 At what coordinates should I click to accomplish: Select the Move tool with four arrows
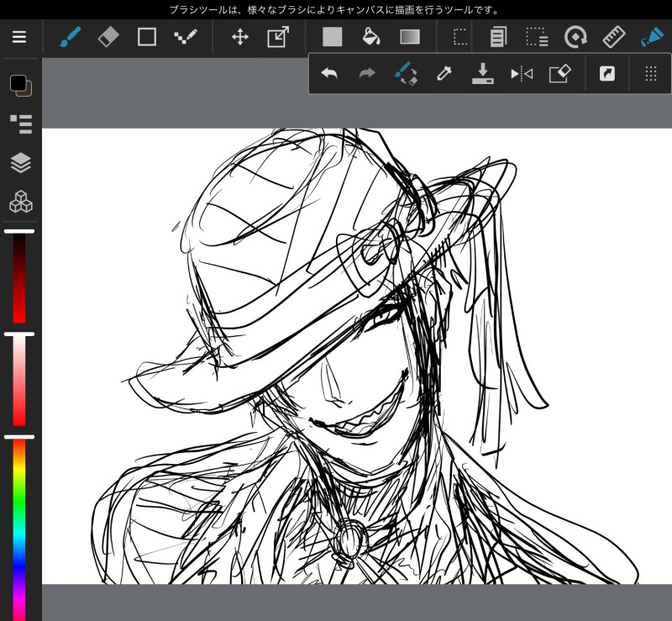[239, 37]
